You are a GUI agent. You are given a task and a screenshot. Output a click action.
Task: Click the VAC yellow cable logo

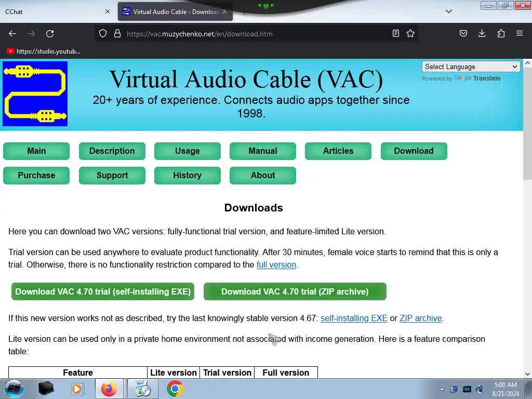[x=35, y=94]
